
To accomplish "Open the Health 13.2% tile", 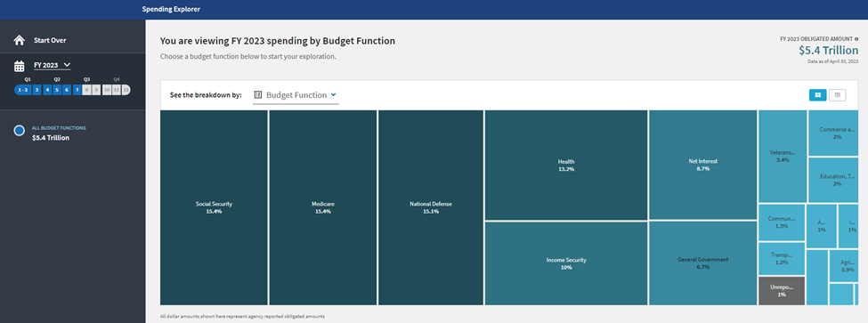I will [x=566, y=165].
